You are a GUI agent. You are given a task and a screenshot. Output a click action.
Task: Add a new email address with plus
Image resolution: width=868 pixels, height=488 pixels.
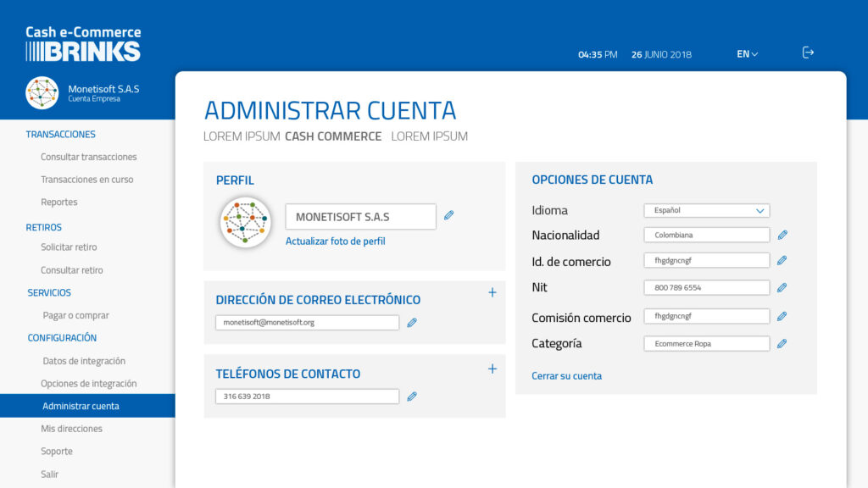click(492, 293)
